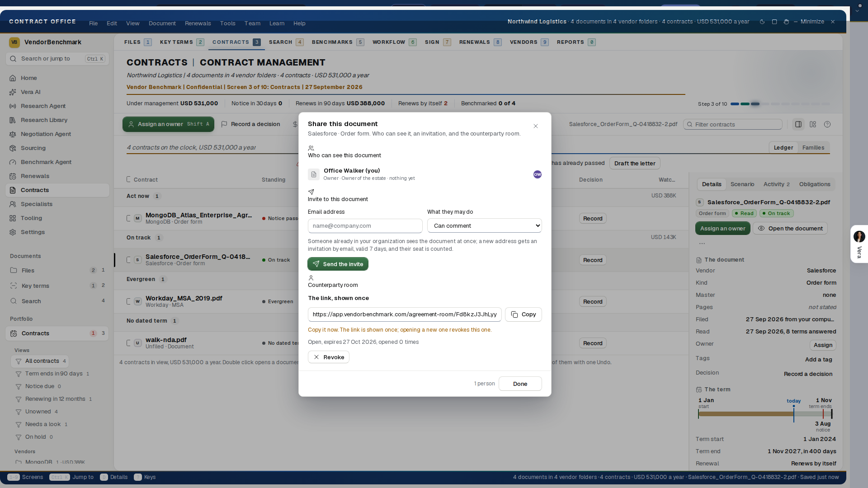Switch to grid view layout icon
The height and width of the screenshot is (488, 868).
(x=813, y=124)
